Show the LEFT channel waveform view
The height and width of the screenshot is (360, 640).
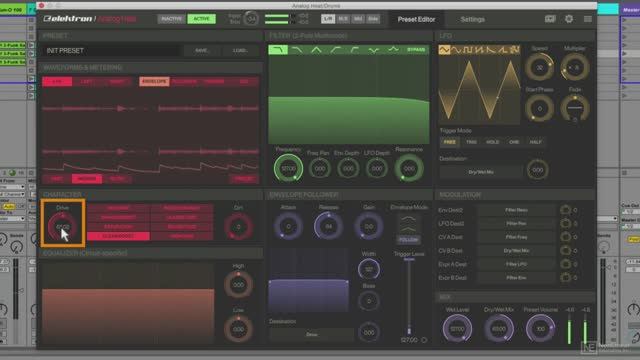coord(87,82)
